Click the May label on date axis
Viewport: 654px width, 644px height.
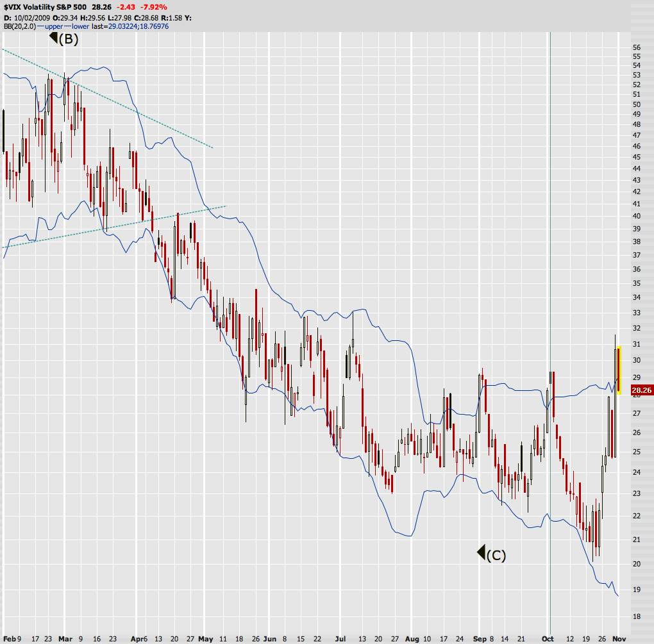[x=206, y=639]
